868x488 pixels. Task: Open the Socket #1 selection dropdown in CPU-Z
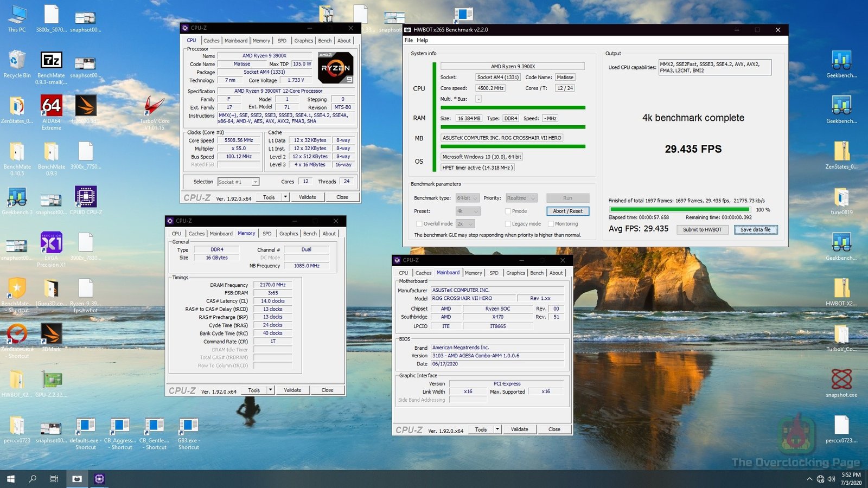click(x=239, y=182)
